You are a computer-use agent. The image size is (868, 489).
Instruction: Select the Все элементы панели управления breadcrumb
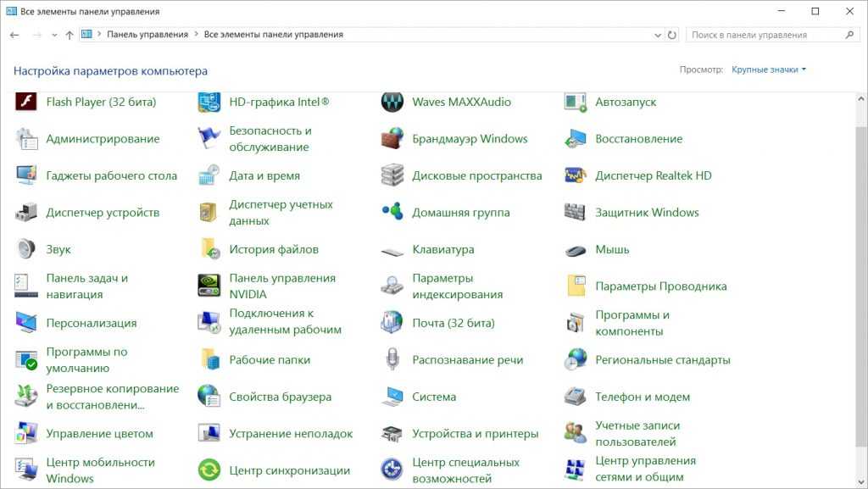(273, 36)
